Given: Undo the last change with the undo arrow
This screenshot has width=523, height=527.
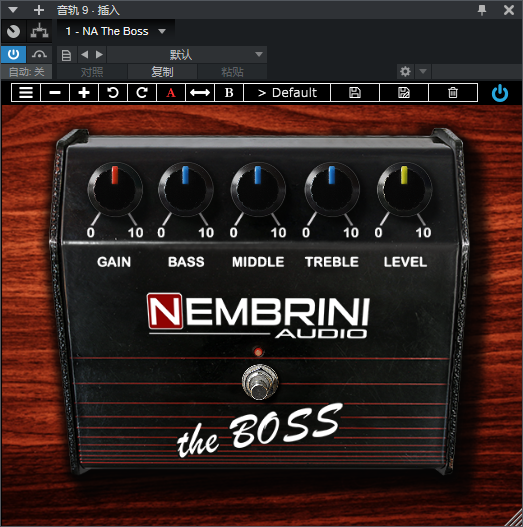Looking at the screenshot, I should click(113, 92).
